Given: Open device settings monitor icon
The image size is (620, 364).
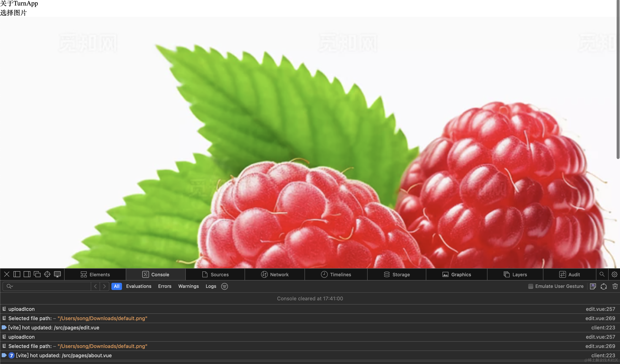Looking at the screenshot, I should click(57, 274).
